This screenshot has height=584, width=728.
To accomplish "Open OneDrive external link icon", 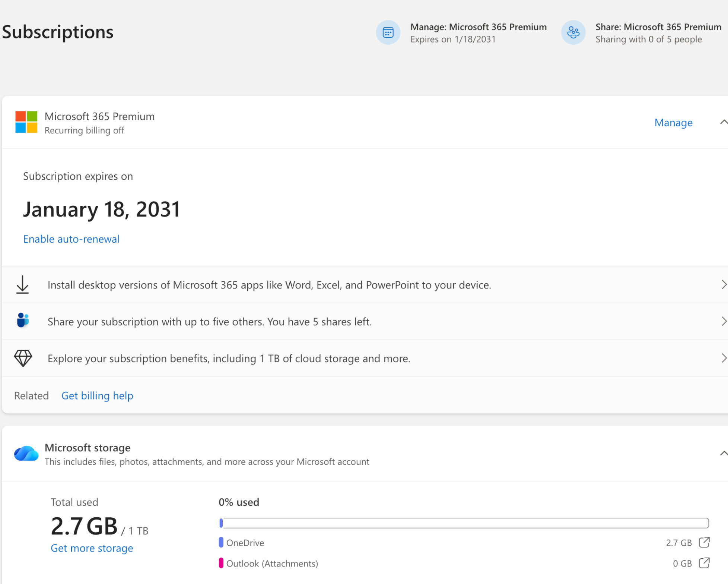I will click(x=704, y=542).
